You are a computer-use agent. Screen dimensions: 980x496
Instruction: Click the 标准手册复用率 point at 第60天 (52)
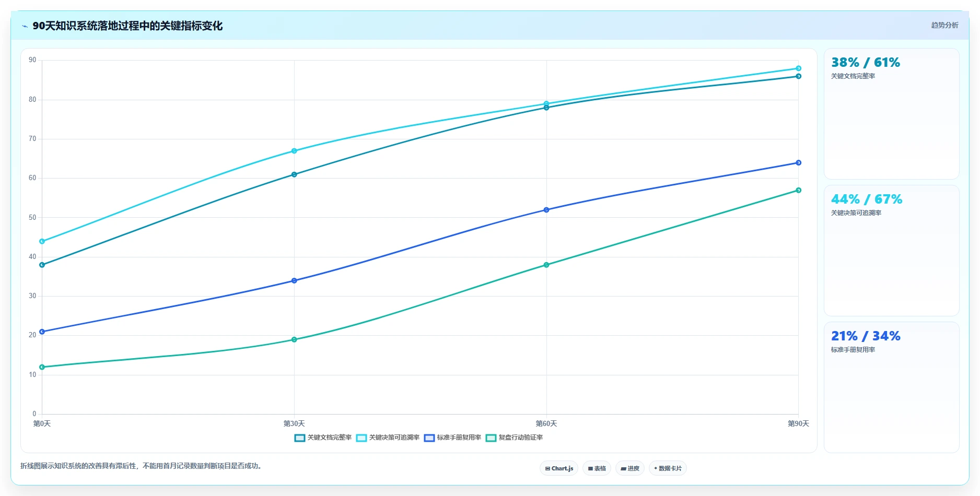(546, 210)
